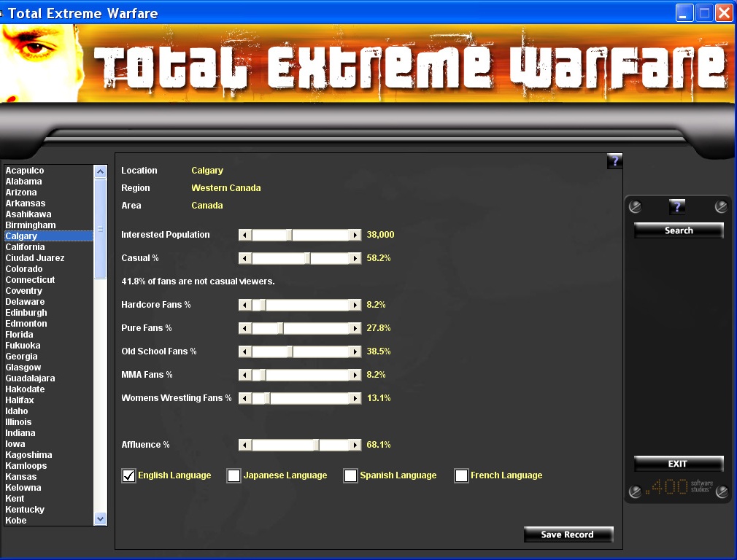Select Edmonton in the location list

[26, 324]
